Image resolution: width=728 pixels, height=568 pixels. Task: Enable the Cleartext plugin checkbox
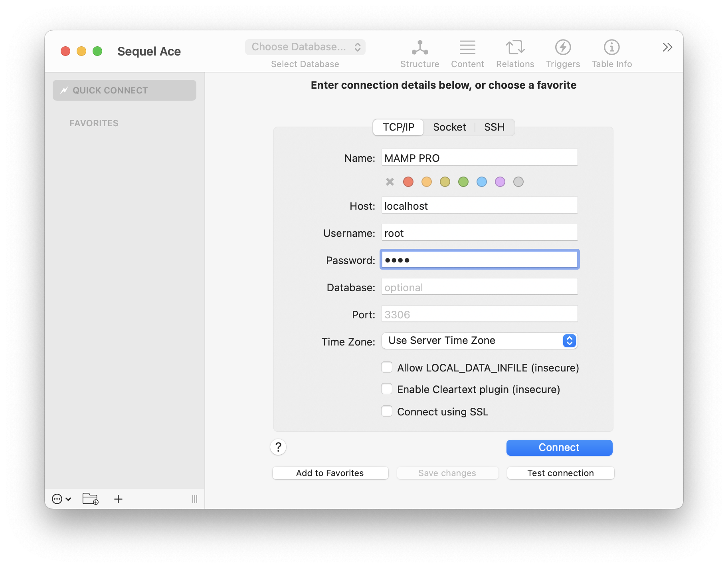point(387,389)
